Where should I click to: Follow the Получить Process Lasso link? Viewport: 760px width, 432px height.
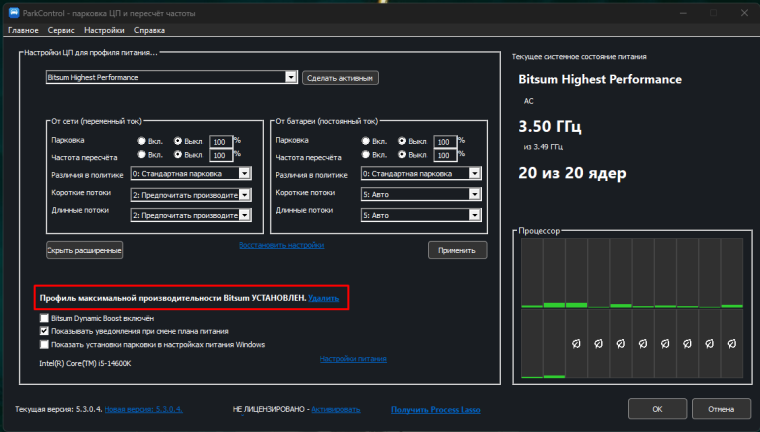click(x=435, y=410)
